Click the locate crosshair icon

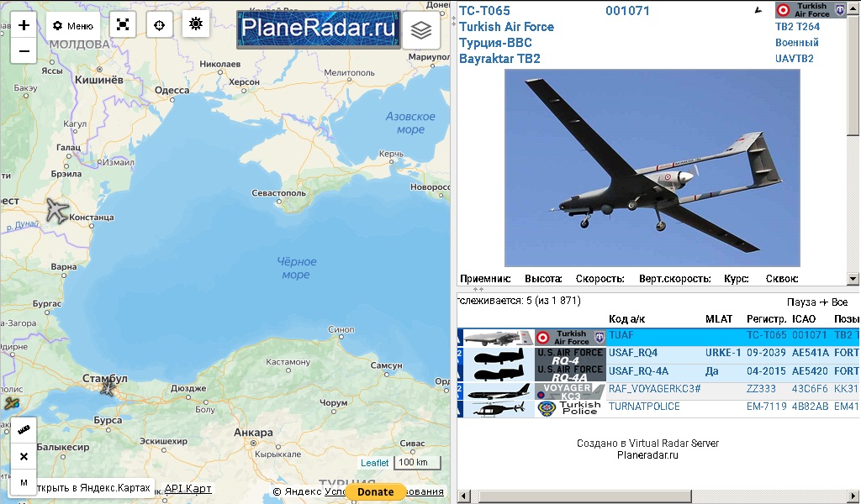[x=159, y=25]
